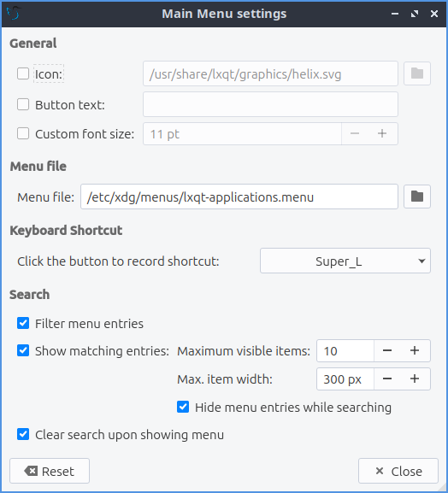Toggle Clear search upon showing menu

[x=23, y=435]
